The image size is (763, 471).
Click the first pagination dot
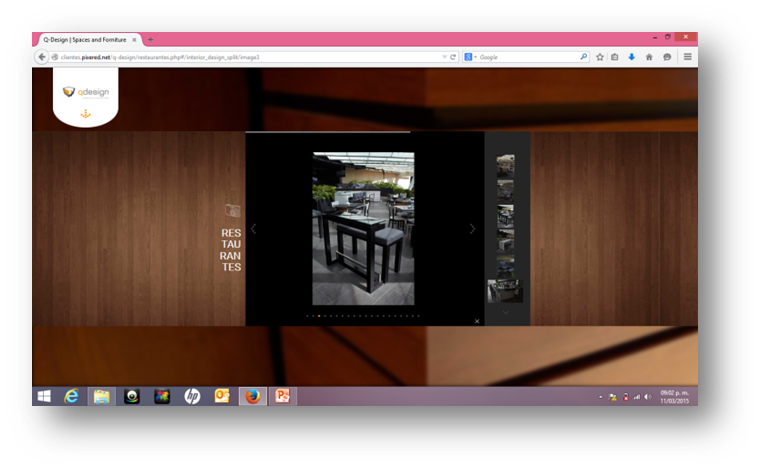click(x=306, y=316)
